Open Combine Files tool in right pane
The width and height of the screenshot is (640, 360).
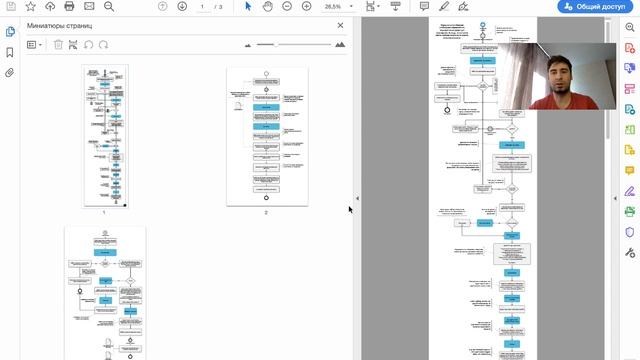pos(629,68)
